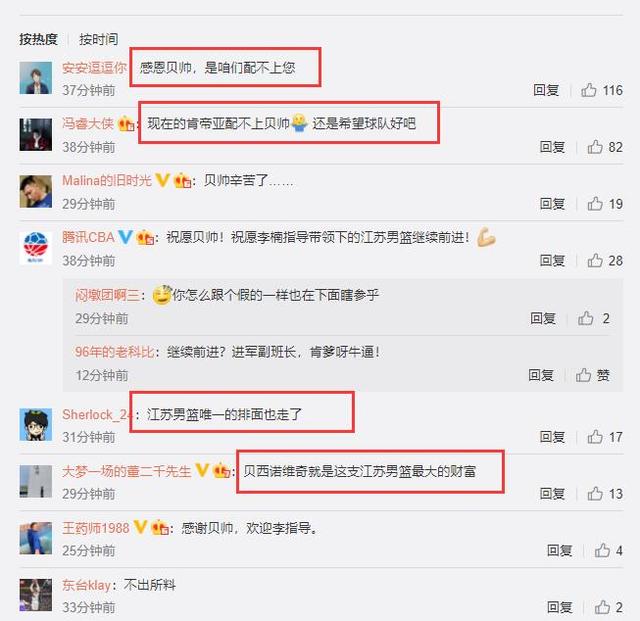Screen dimensions: 640x621
Task: Open Malina的旧时光's username link
Action: click(x=107, y=180)
